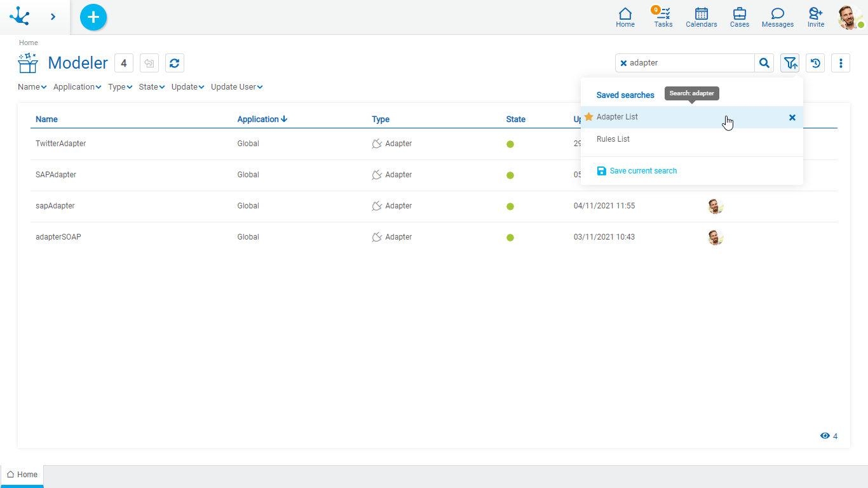Toggle the saved searches filter button
This screenshot has height=488, width=868.
point(790,63)
